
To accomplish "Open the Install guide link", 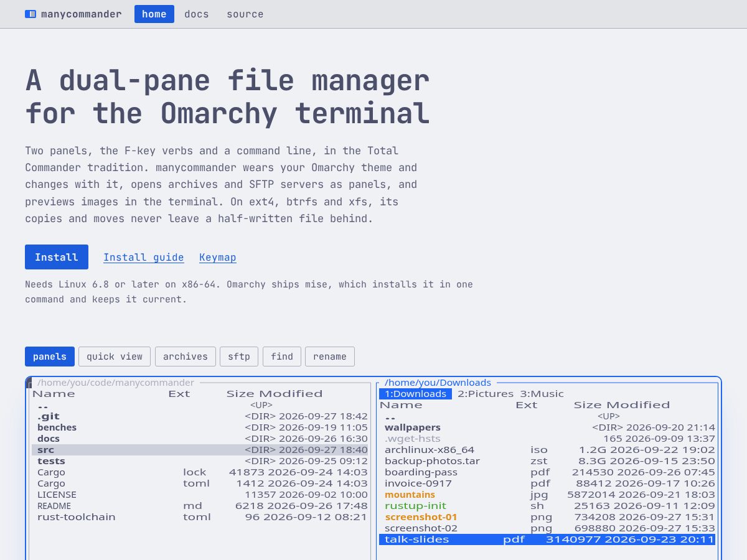I will click(144, 257).
